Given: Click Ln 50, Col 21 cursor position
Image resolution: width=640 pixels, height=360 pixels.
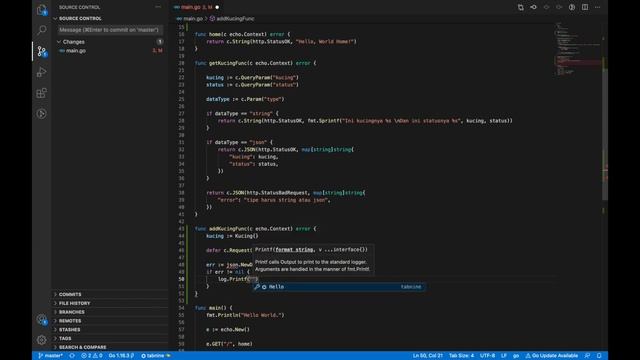Looking at the screenshot, I should tap(427, 356).
